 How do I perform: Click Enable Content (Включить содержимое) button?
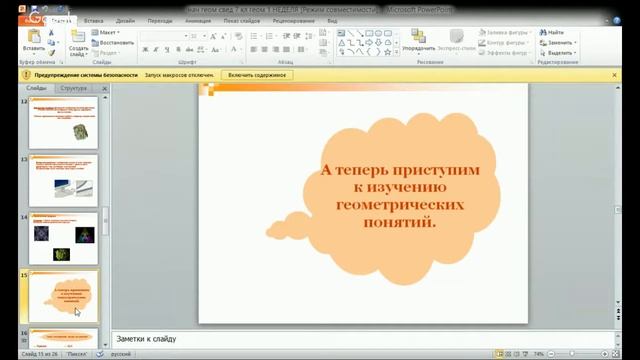coord(257,75)
